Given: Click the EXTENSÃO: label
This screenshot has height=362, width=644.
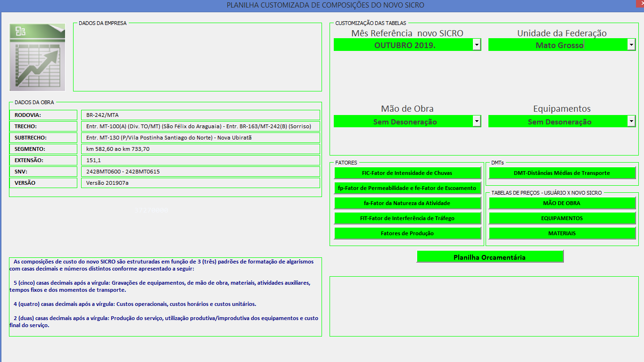Looking at the screenshot, I should pyautogui.click(x=43, y=160).
